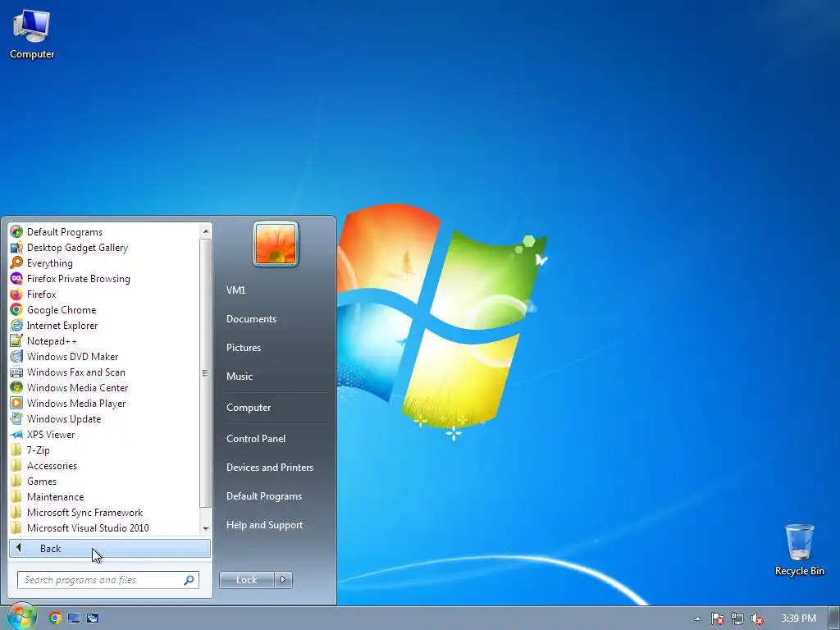Click the user account picture
Image resolution: width=840 pixels, height=630 pixels.
(276, 244)
